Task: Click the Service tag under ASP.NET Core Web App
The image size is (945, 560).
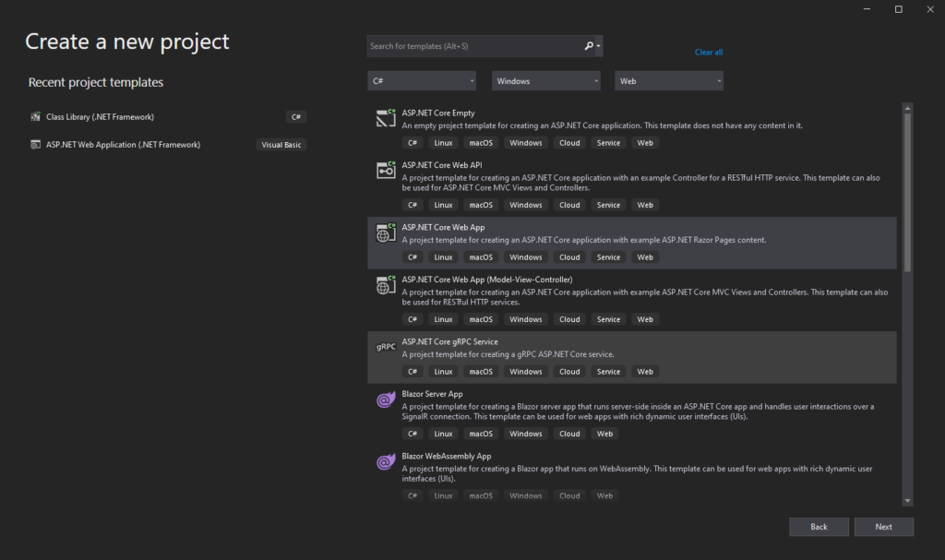Action: click(x=608, y=257)
